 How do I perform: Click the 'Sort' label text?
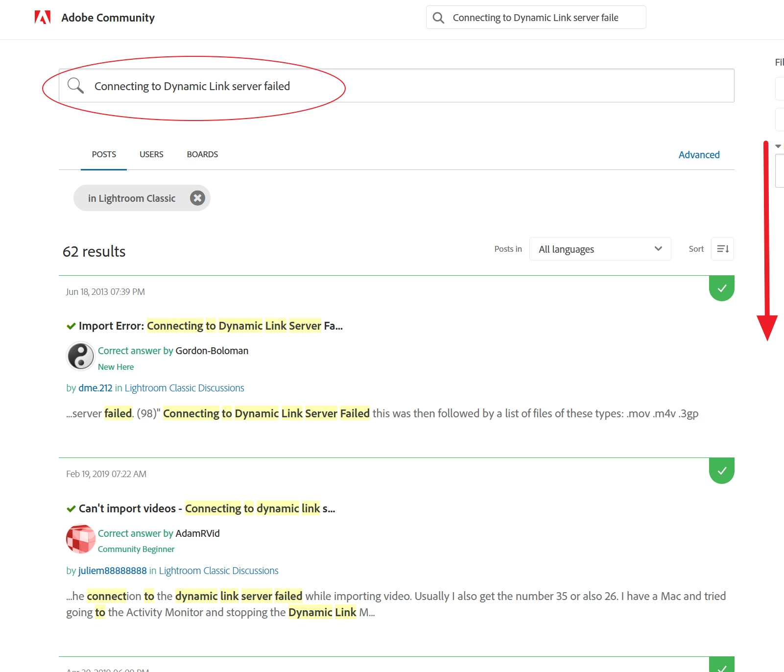pos(696,249)
